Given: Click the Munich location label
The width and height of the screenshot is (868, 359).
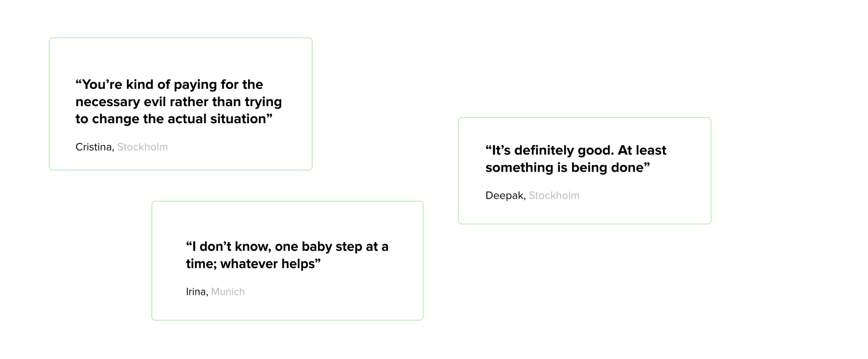Looking at the screenshot, I should tap(228, 292).
